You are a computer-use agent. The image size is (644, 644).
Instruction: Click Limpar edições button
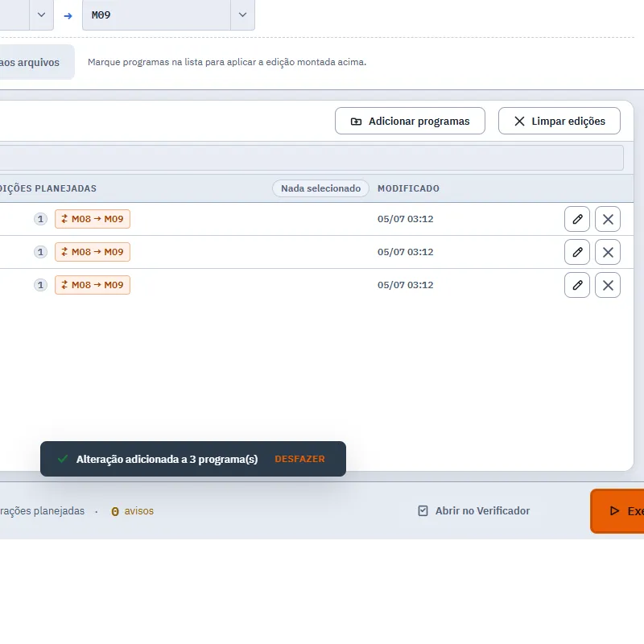click(x=559, y=121)
